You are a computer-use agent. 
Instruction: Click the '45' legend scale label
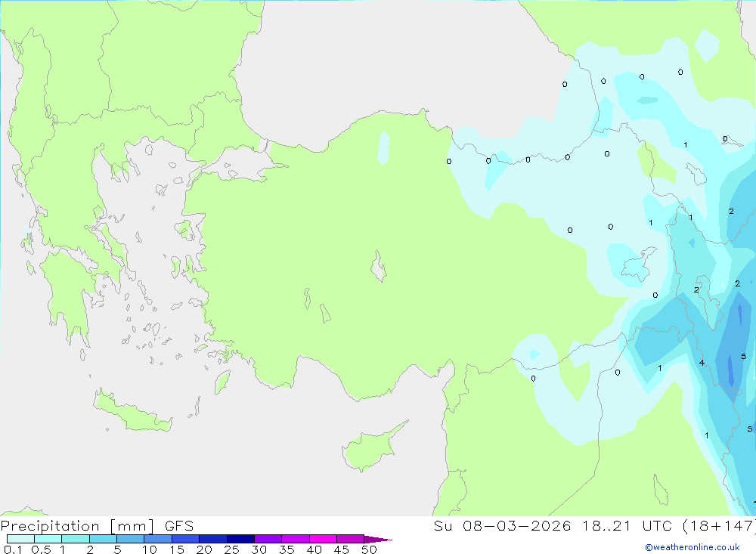tap(342, 549)
